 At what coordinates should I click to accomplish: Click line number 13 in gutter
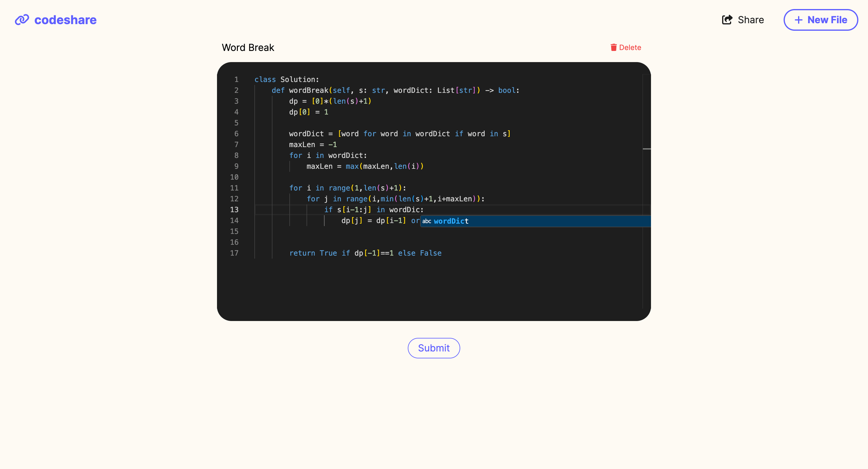click(234, 209)
